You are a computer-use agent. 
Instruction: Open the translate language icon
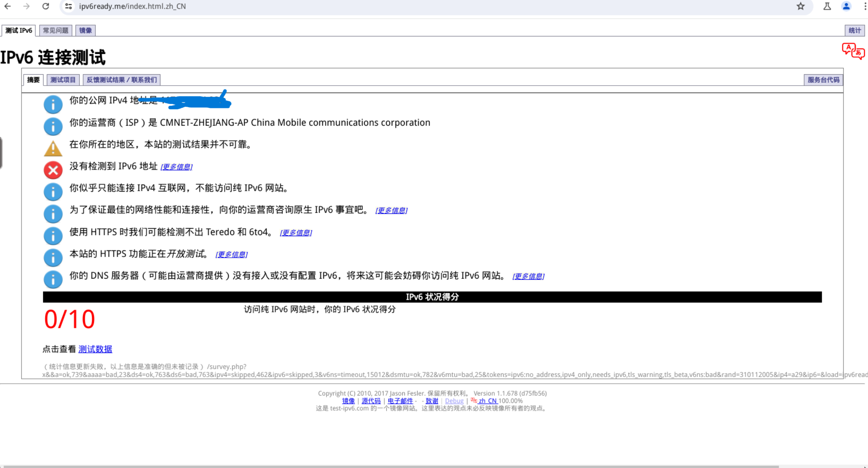[x=853, y=51]
